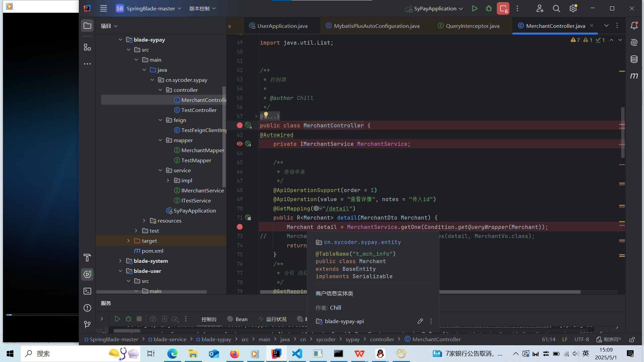Toggle breakpoint on Merchant detail line
The height and width of the screenshot is (362, 644).
pos(239,227)
